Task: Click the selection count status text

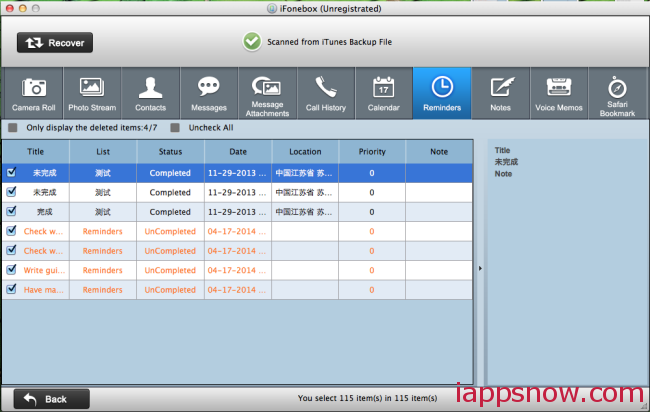Action: click(x=367, y=398)
